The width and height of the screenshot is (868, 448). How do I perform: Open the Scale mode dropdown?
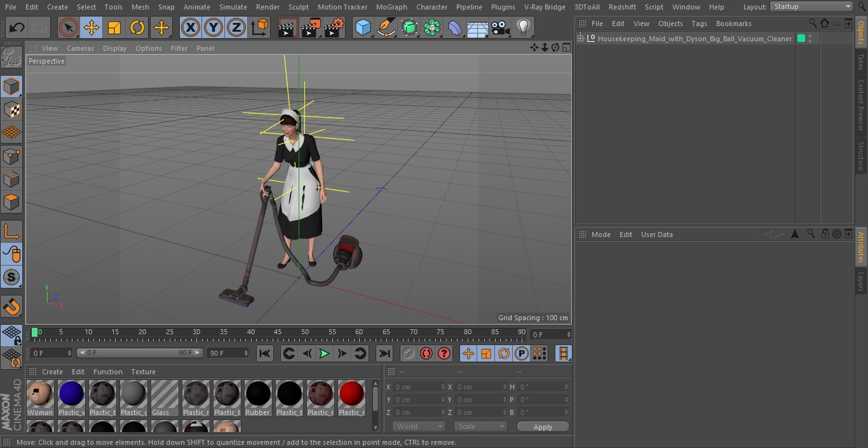coord(480,426)
